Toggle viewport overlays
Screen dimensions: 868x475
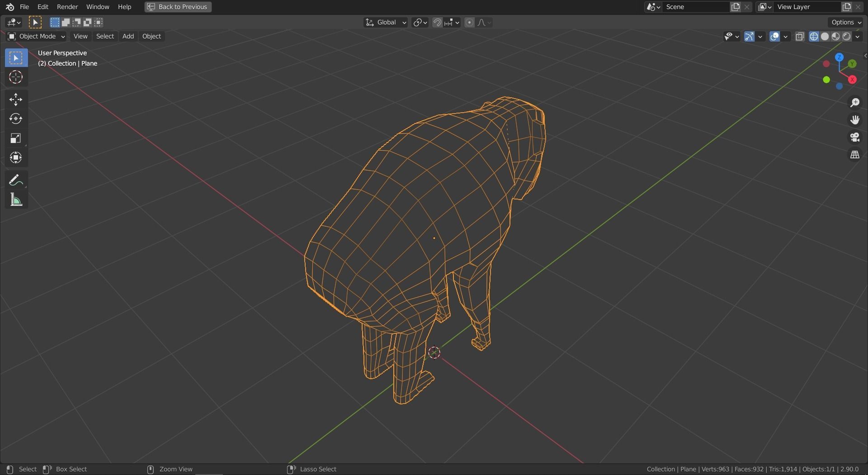click(x=774, y=37)
